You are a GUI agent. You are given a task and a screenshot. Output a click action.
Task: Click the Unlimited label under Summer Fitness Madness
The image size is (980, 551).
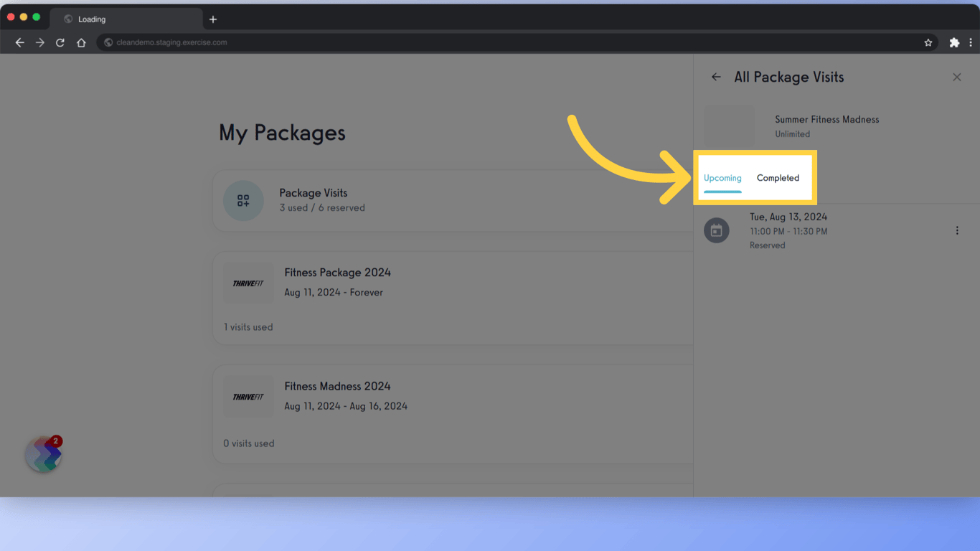click(x=793, y=134)
